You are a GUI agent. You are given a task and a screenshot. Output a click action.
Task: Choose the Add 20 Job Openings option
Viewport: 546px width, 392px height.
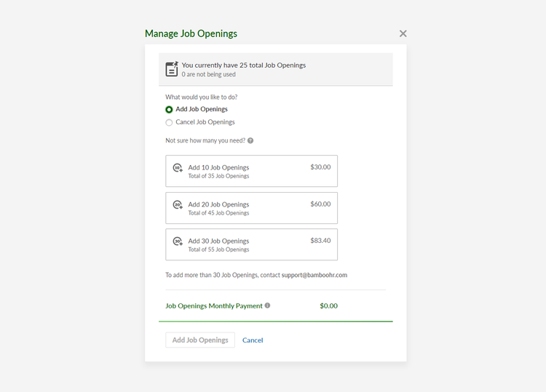[x=251, y=208]
